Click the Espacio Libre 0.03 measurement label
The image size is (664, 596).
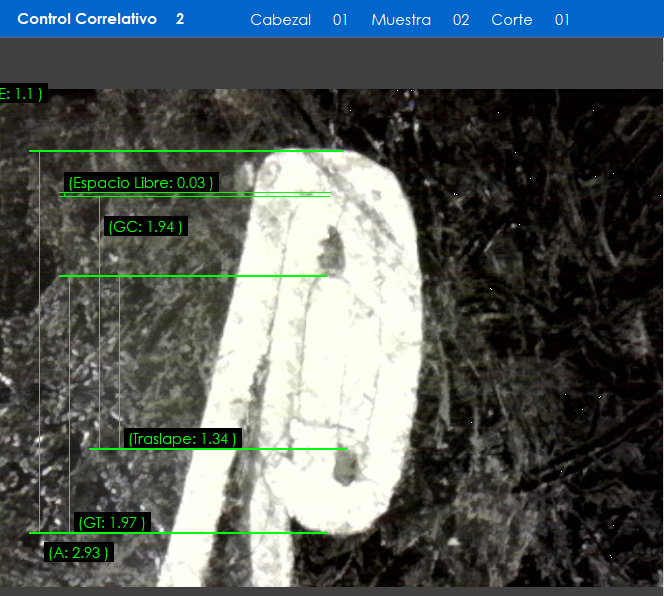pyautogui.click(x=141, y=183)
